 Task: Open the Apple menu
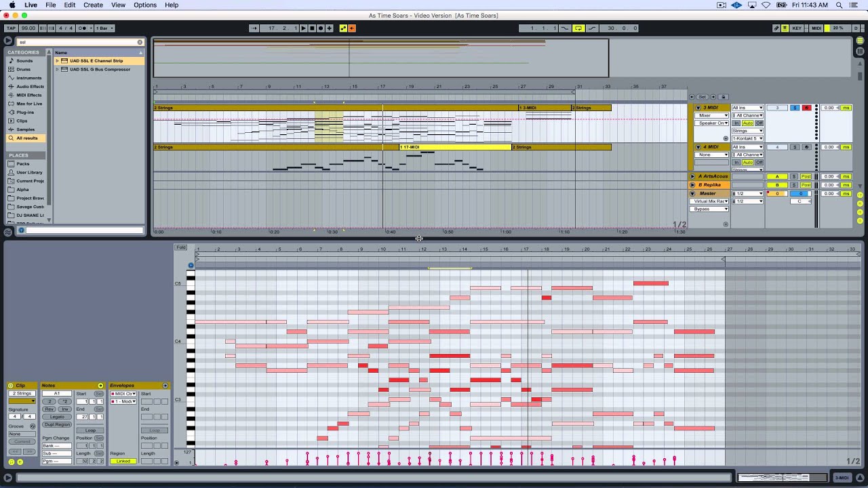click(12, 5)
